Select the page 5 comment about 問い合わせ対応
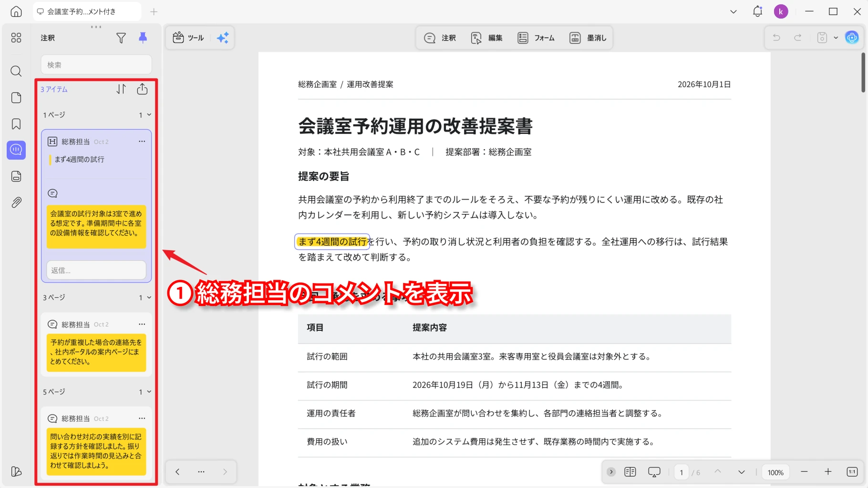The width and height of the screenshot is (868, 488). (96, 451)
